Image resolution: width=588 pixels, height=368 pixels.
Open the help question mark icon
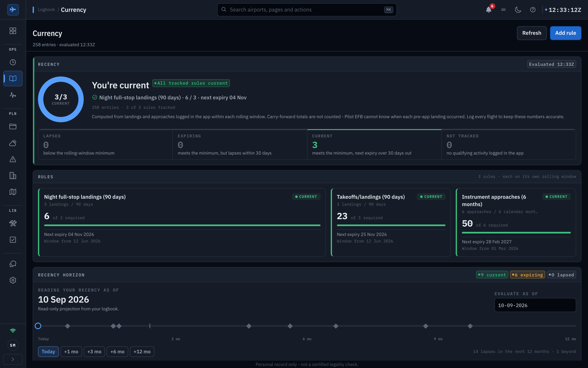coord(533,10)
